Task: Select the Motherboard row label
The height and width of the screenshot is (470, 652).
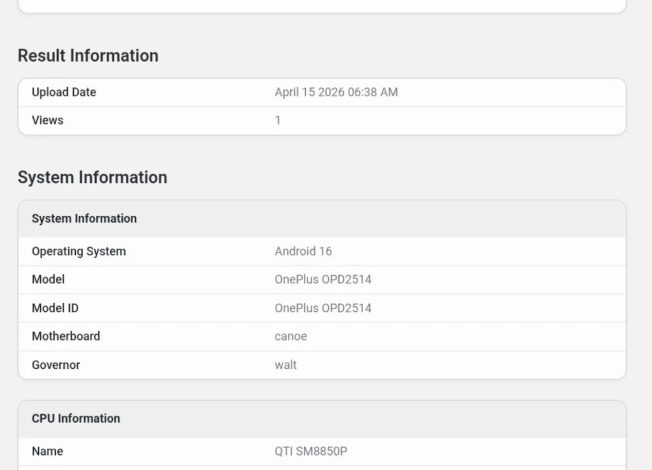Action: point(66,336)
